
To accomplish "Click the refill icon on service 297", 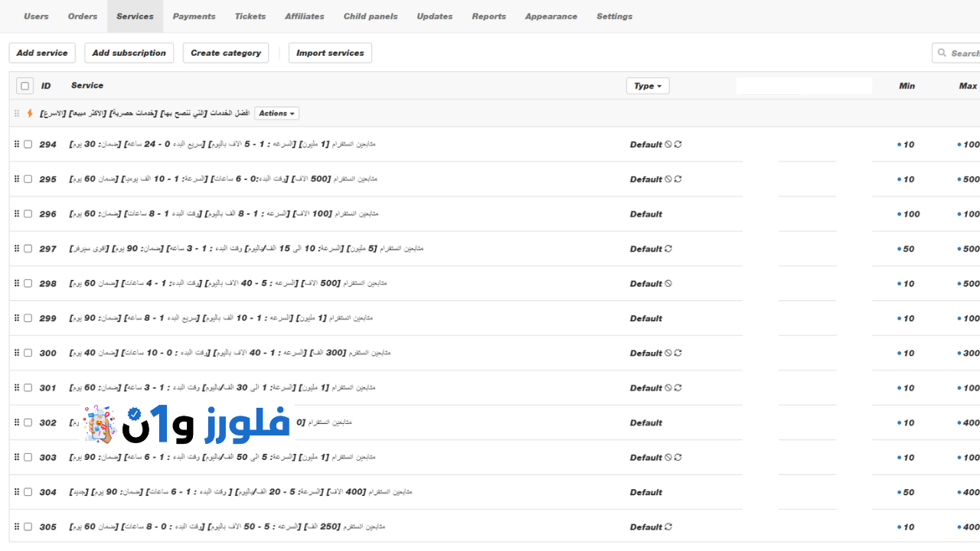I will click(x=668, y=249).
